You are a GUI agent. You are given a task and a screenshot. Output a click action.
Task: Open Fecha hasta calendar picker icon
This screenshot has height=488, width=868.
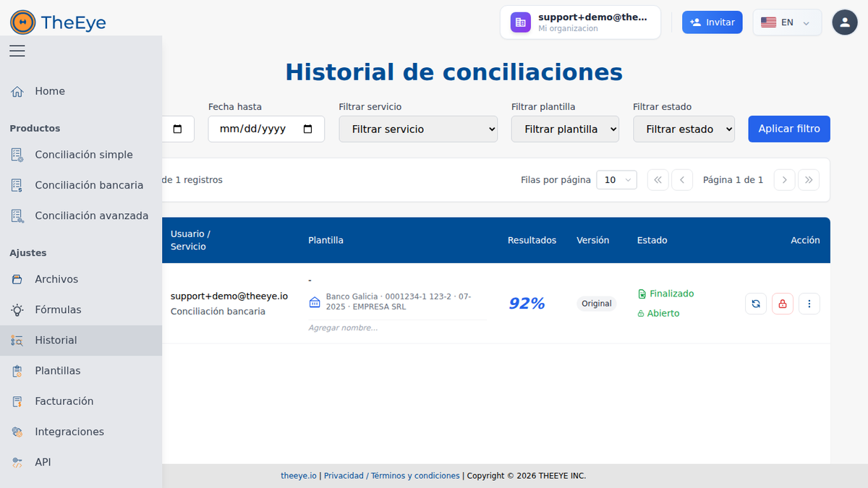(308, 129)
